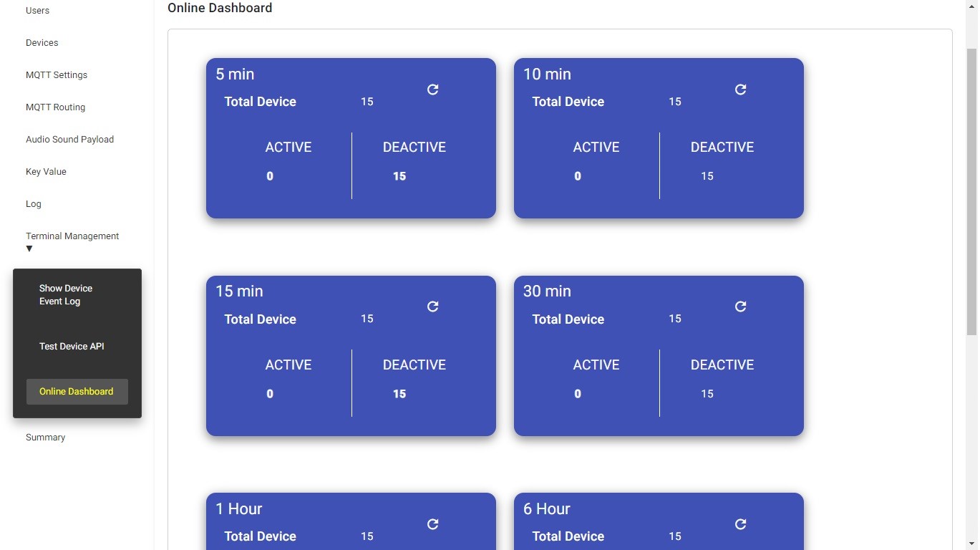Click Terminal Management menu label
The width and height of the screenshot is (980, 550).
[x=72, y=236]
